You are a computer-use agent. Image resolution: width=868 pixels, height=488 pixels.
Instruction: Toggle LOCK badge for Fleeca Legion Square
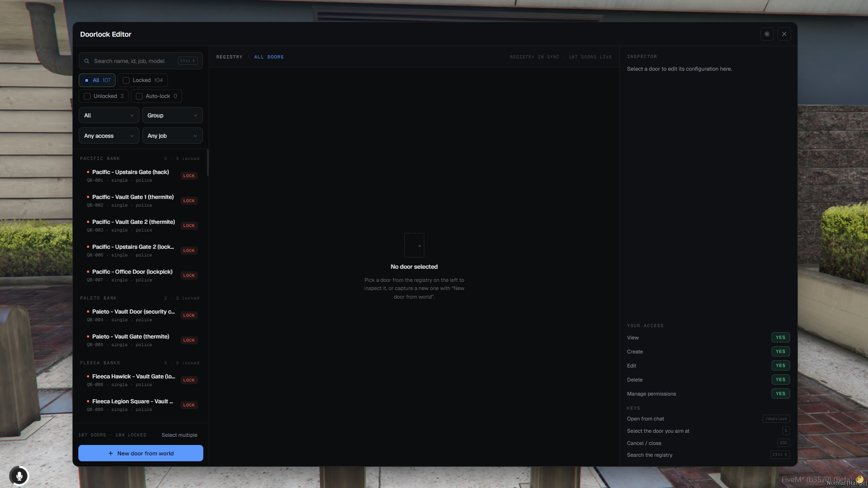coord(189,405)
